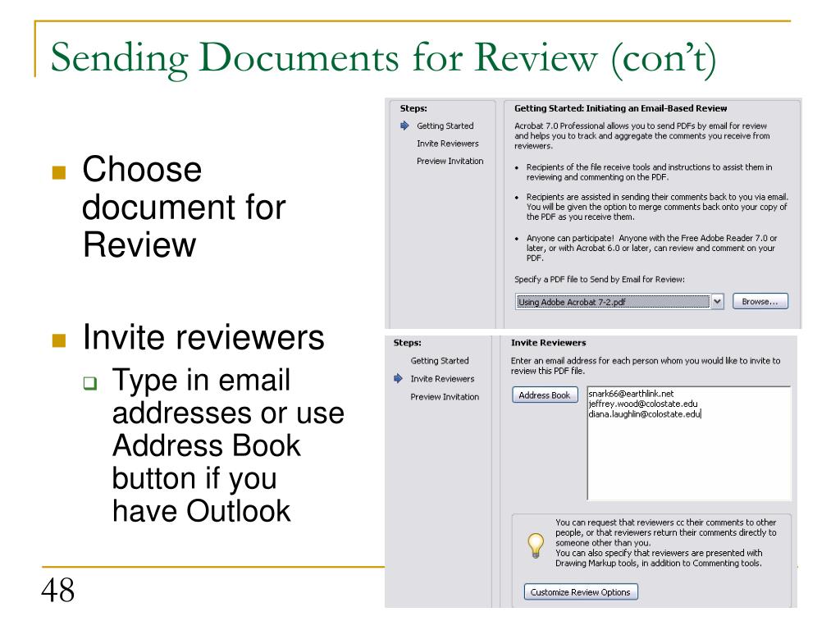840x630 pixels.
Task: Click Customize Review Options button
Action: (581, 592)
